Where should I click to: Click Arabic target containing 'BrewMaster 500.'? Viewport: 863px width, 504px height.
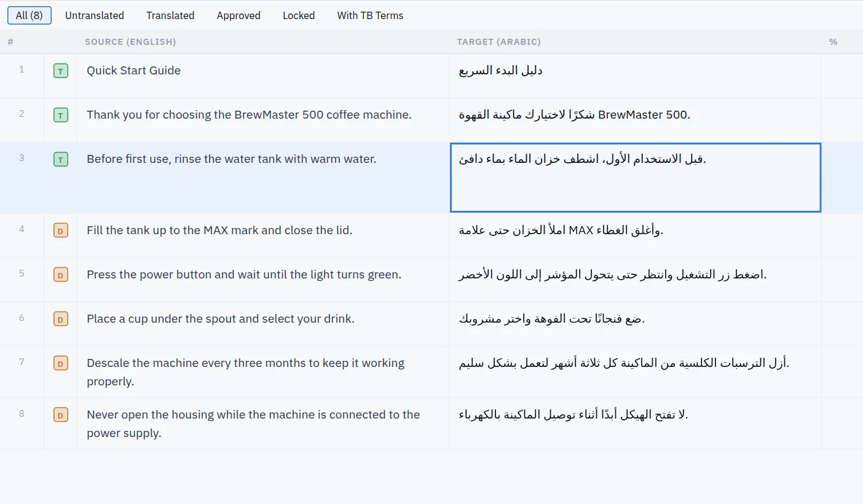[x=635, y=120]
